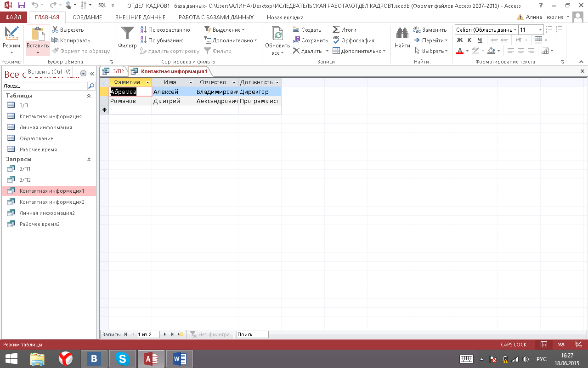
Task: Click record search box in navigation bar
Action: (x=252, y=334)
